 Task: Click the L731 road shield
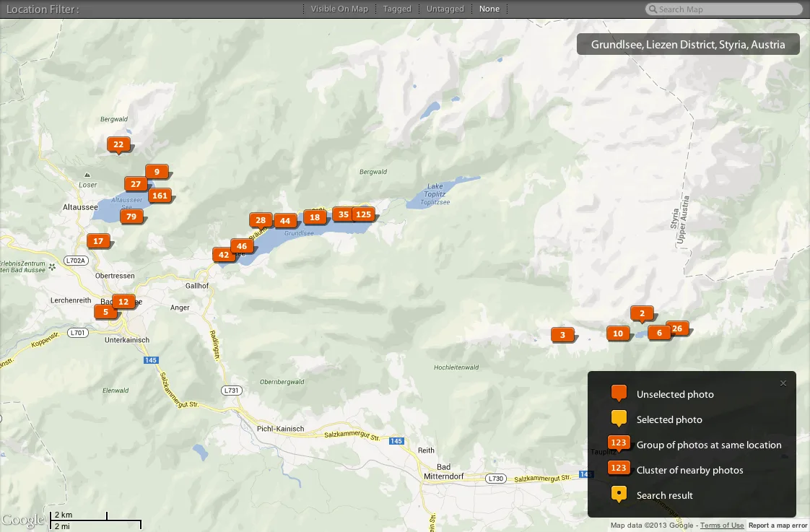tap(232, 391)
